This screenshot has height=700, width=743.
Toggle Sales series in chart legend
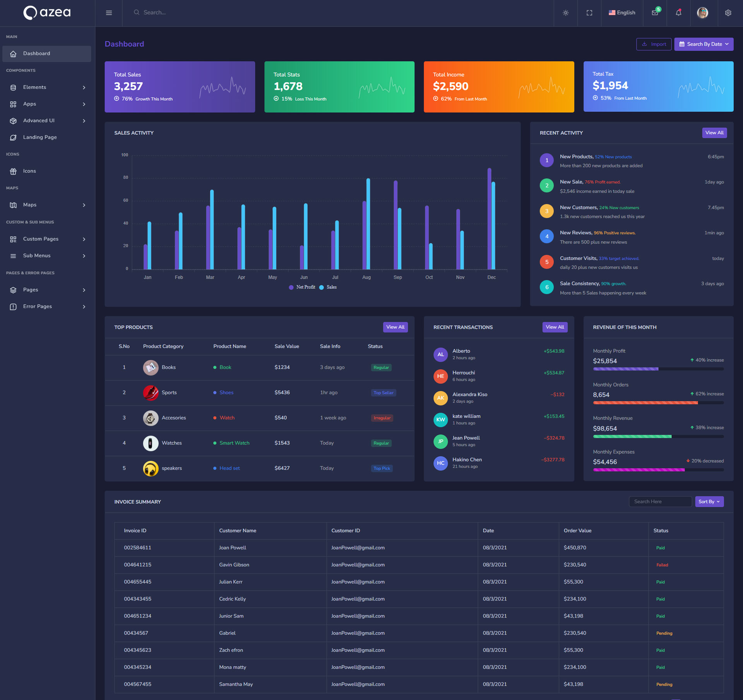(x=328, y=287)
